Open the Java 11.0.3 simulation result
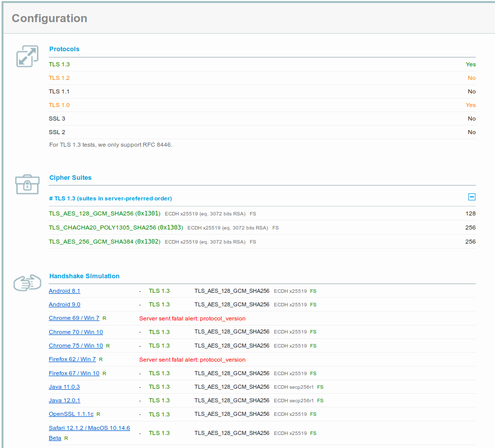This screenshot has height=448, width=495. tap(64, 387)
